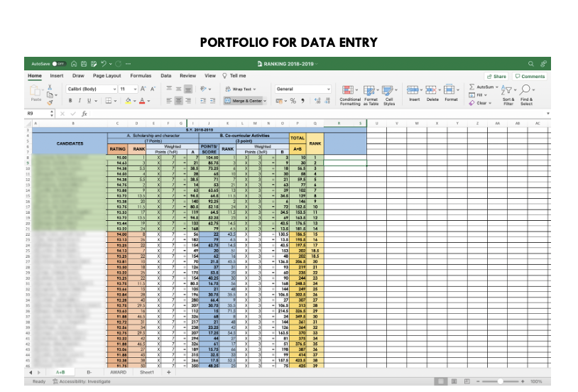Image resolution: width=578 pixels, height=392 pixels.
Task: Decrease font size with smaller A
Action: pyautogui.click(x=153, y=89)
